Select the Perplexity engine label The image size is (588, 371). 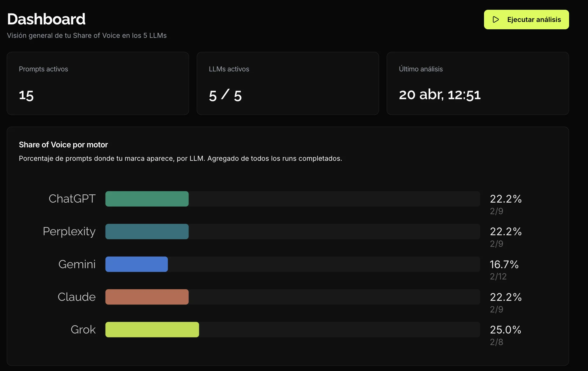[x=69, y=232]
